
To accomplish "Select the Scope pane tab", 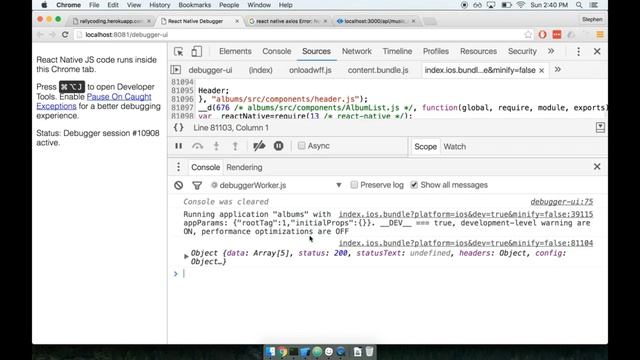I will [425, 147].
